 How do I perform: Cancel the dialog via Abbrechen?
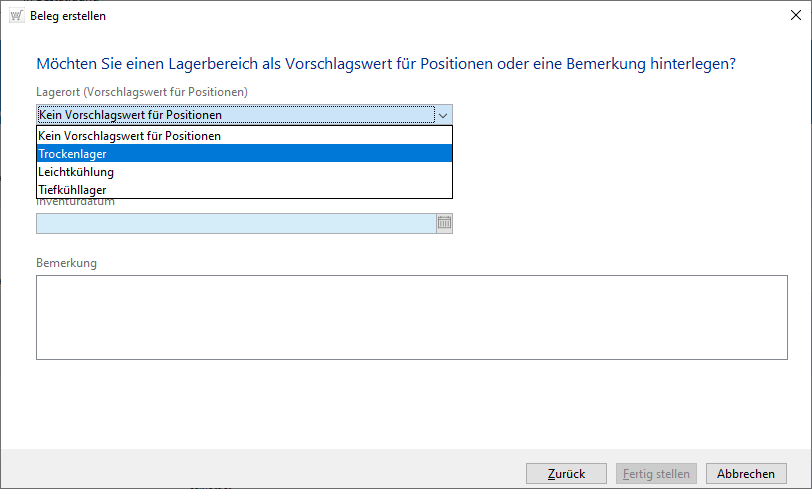(x=746, y=473)
